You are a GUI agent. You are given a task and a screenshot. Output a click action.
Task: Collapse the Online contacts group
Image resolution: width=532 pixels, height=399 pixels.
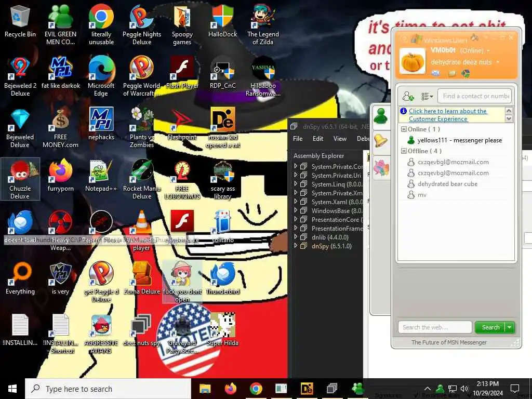pyautogui.click(x=404, y=129)
